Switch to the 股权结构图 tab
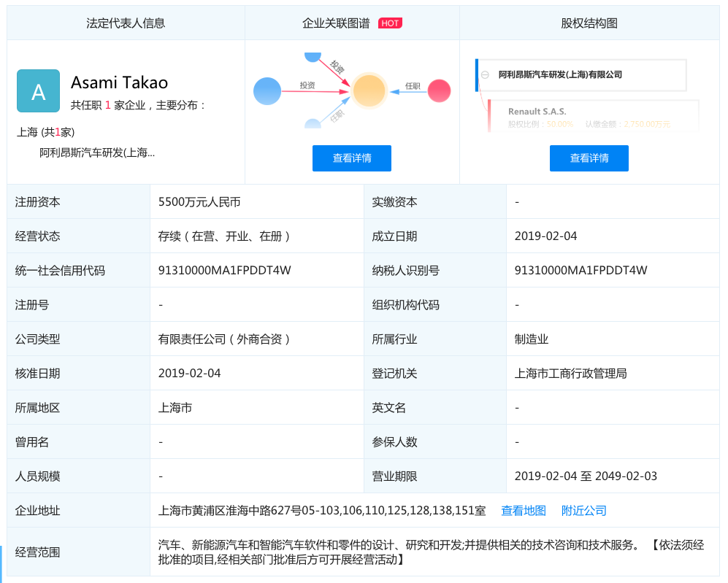Viewport: 728px width, 583px height. (x=589, y=23)
